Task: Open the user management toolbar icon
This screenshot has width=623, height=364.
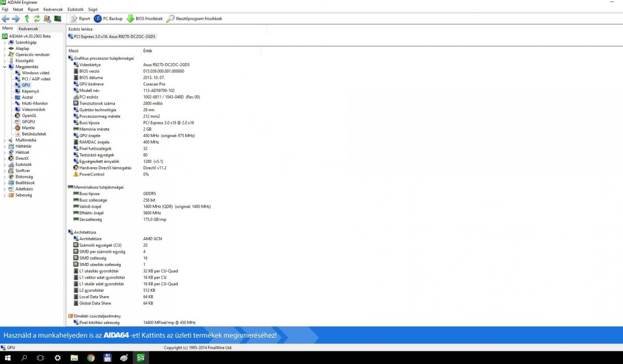Action: click(47, 19)
